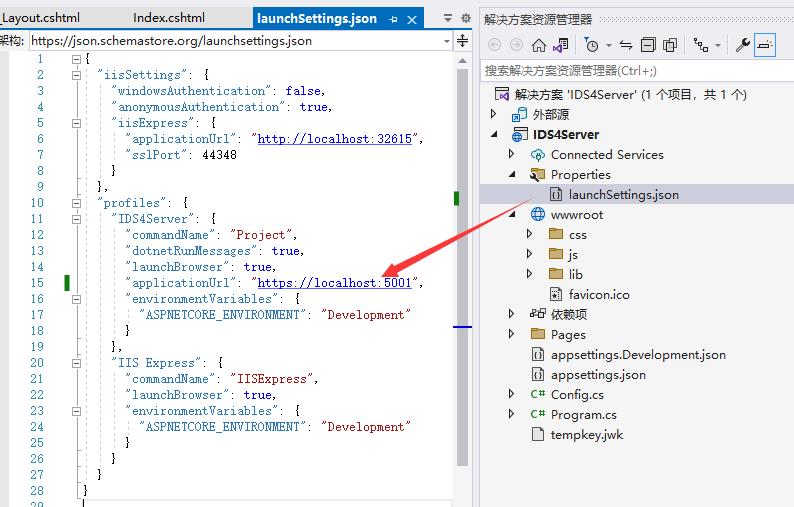This screenshot has height=507, width=794.
Task: Collapse the profiles section fold marker
Action: point(76,203)
